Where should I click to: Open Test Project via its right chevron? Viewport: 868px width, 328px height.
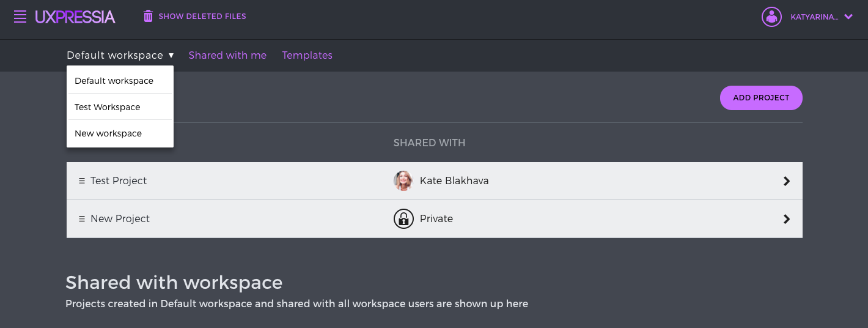[x=787, y=181]
